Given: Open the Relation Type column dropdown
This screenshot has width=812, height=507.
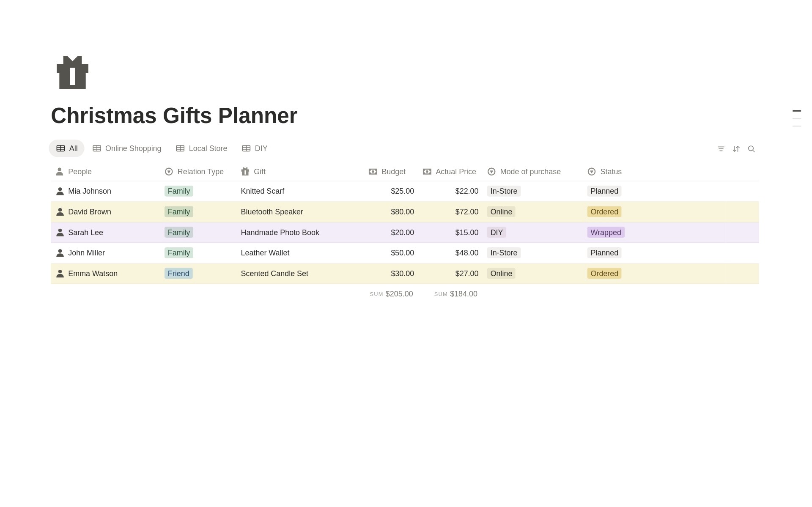Looking at the screenshot, I should click(169, 172).
